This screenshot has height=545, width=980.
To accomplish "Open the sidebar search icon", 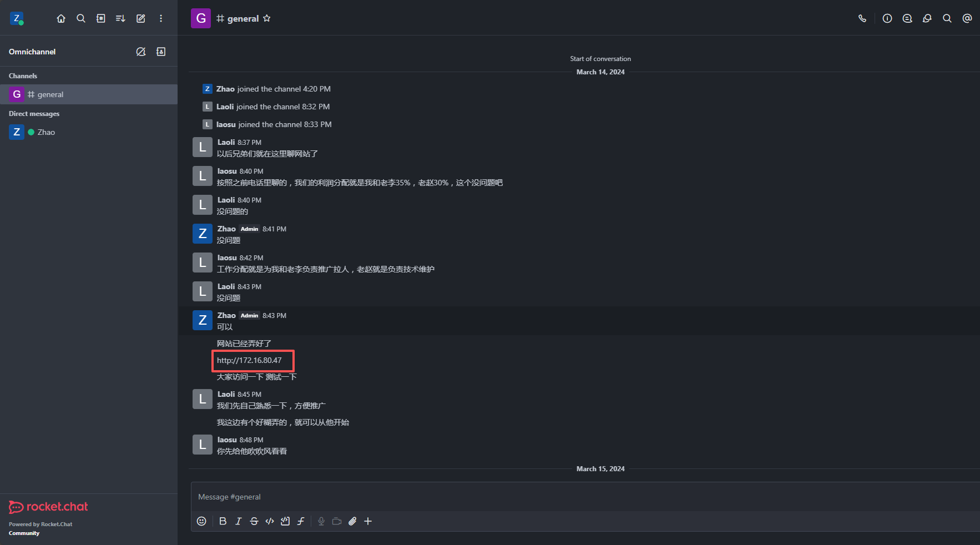I will point(81,18).
